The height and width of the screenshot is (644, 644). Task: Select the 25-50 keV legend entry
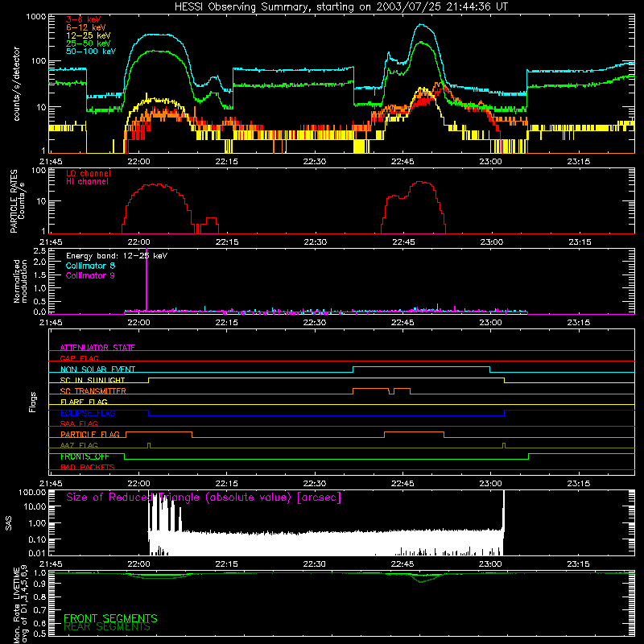coord(89,43)
